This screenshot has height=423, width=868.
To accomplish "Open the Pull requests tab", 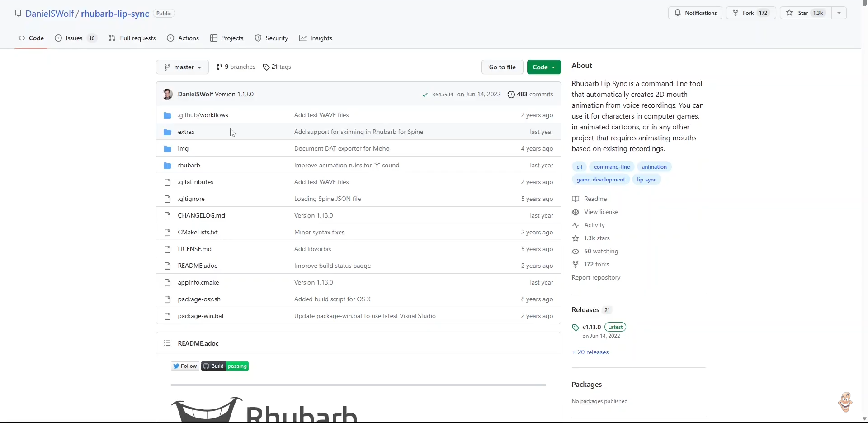I will (132, 38).
